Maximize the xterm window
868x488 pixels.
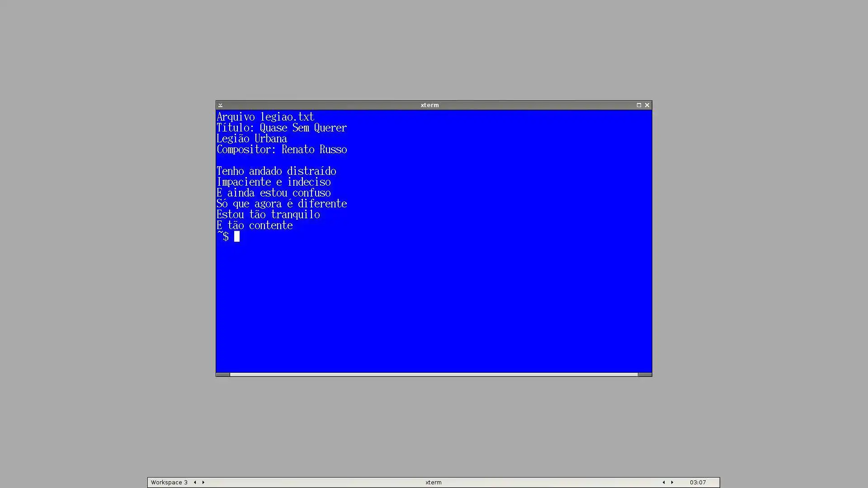(x=639, y=105)
